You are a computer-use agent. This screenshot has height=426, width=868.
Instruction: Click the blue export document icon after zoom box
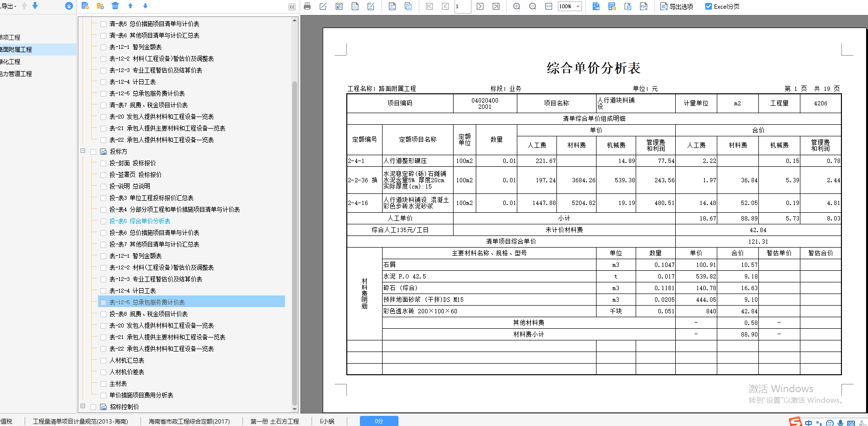coord(596,6)
